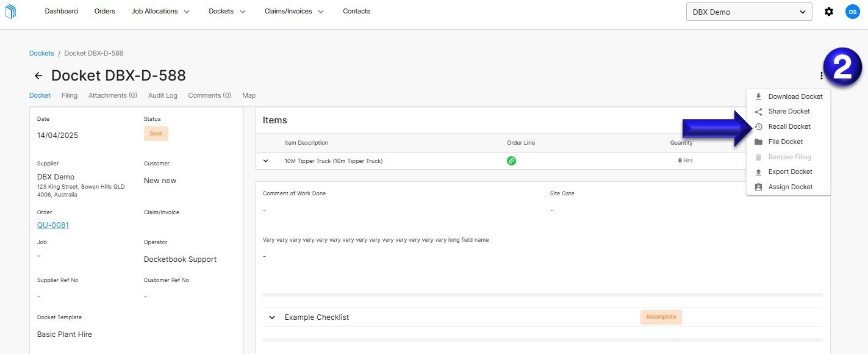Screen dimensions: 868x354
Task: Click the Items section heading
Action: click(x=275, y=120)
